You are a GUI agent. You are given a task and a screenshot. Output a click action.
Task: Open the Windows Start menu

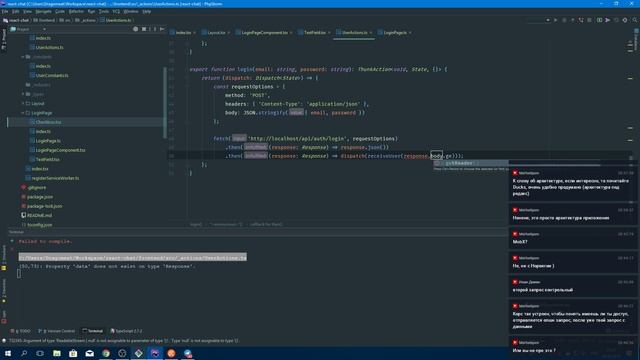(8, 353)
